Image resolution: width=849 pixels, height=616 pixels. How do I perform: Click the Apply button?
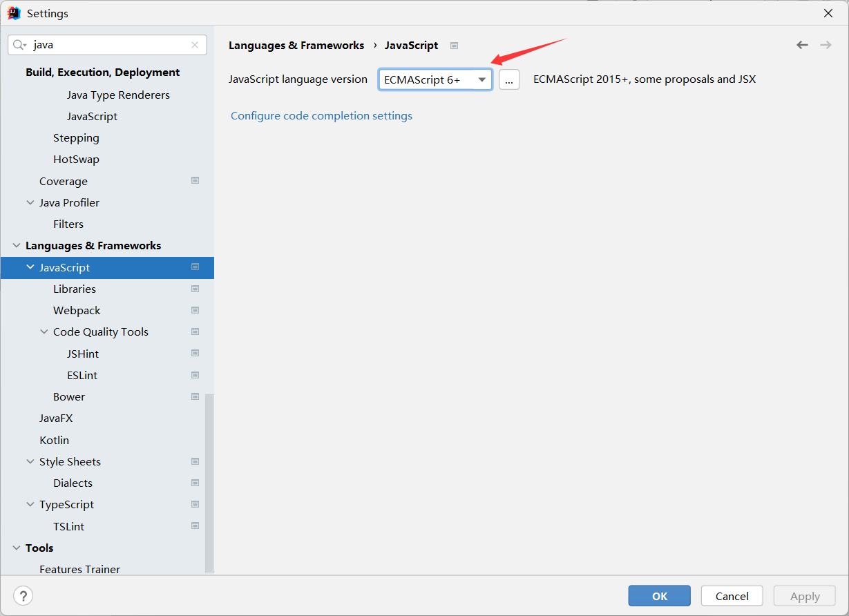tap(805, 596)
